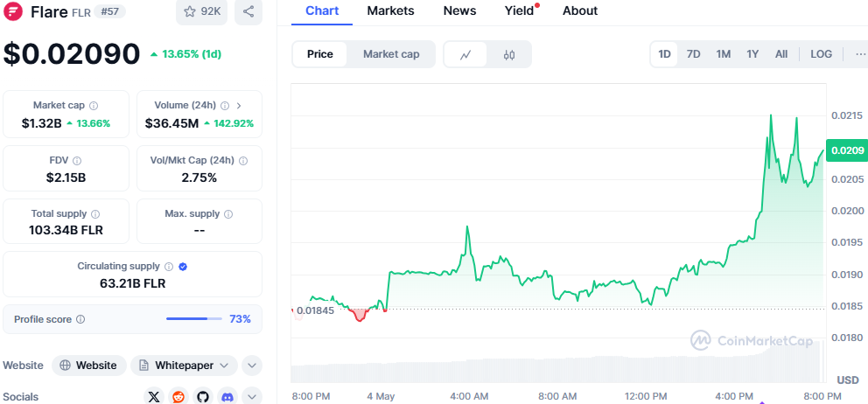Open the Whitepaper dropdown
868x404 pixels.
(x=184, y=366)
